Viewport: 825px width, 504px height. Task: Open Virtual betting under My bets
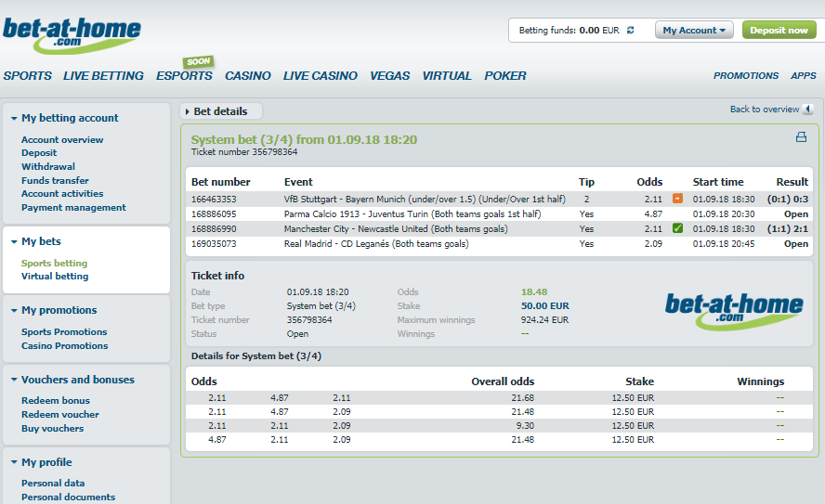[x=55, y=276]
